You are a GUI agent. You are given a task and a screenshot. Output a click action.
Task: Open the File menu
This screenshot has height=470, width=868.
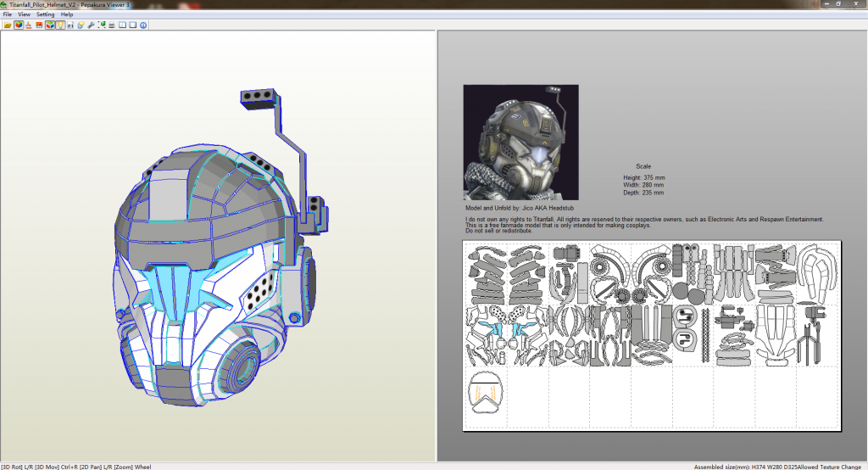tap(7, 14)
